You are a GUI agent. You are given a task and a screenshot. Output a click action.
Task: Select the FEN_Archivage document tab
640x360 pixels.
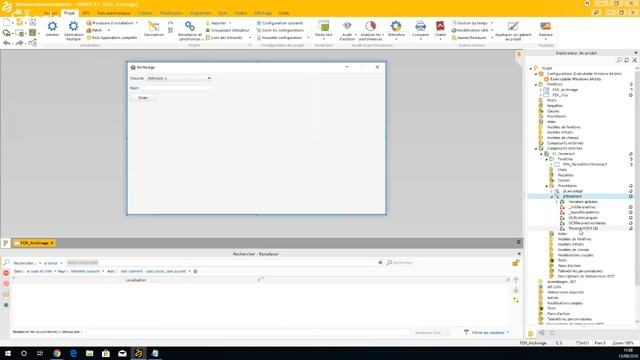[x=34, y=243]
